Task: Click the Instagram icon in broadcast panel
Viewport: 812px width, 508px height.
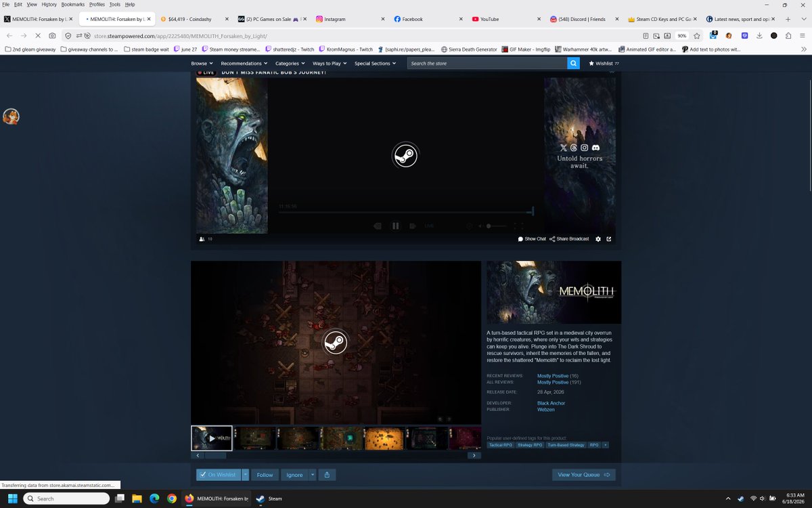Action: tap(585, 148)
